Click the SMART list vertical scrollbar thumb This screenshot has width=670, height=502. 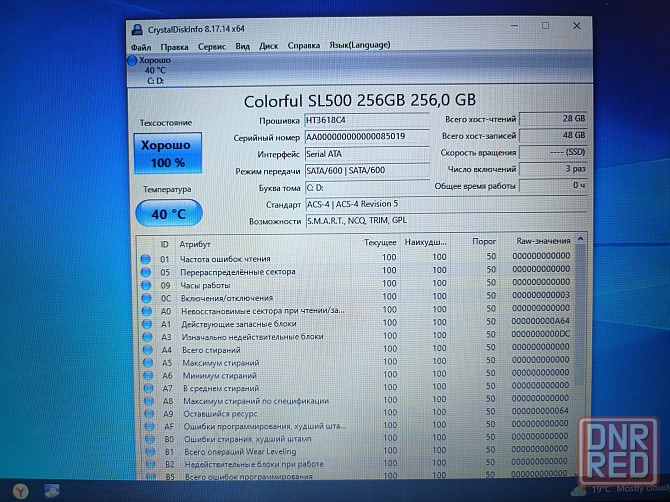(580, 314)
